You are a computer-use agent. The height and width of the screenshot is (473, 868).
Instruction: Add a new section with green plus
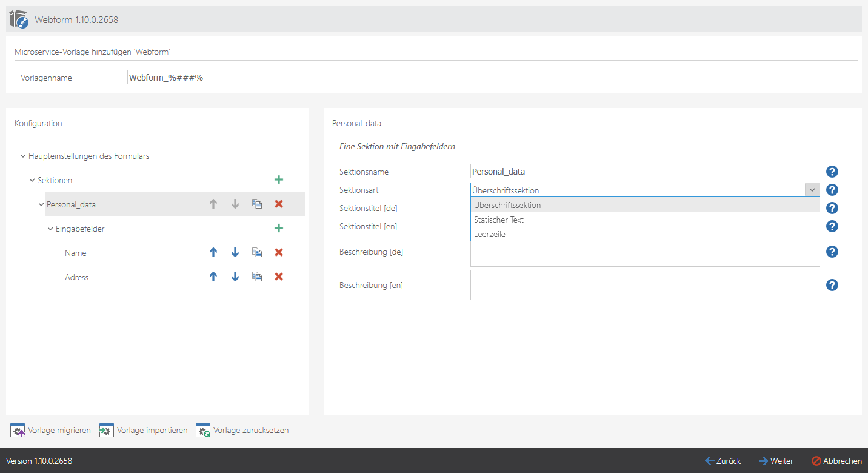(279, 180)
